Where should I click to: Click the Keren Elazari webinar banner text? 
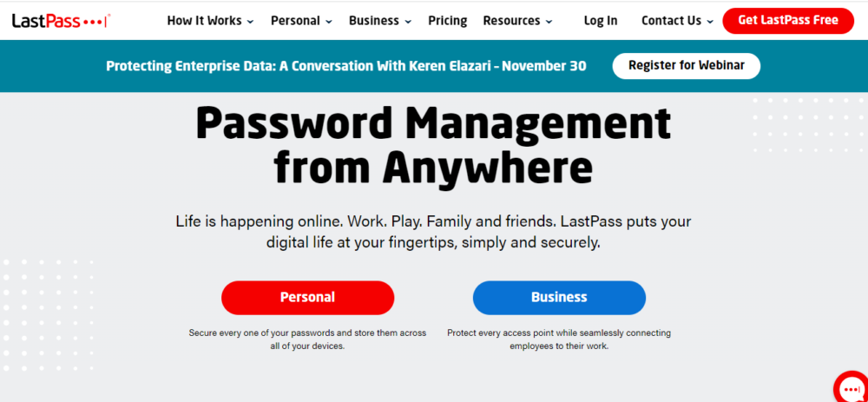(345, 66)
